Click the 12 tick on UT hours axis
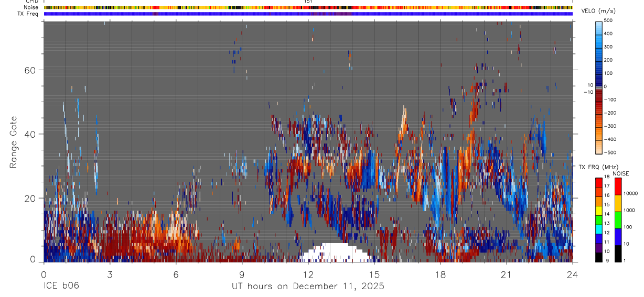The image size is (644, 297). 308,274
